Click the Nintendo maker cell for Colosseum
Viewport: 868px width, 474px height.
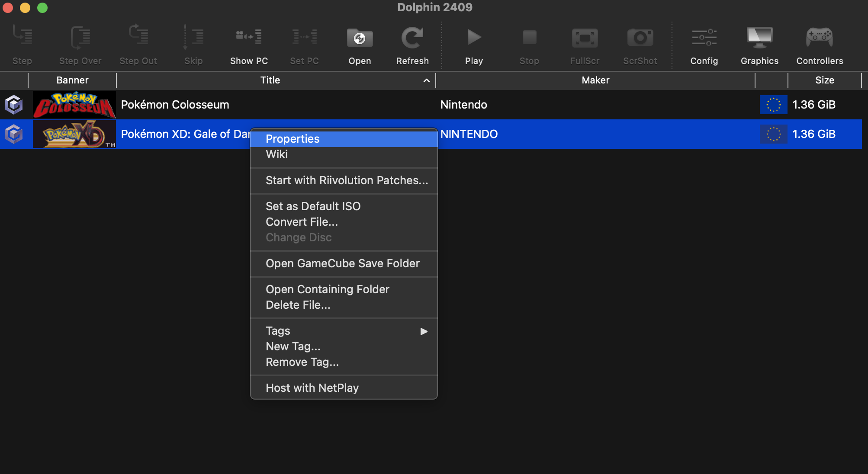click(x=463, y=105)
